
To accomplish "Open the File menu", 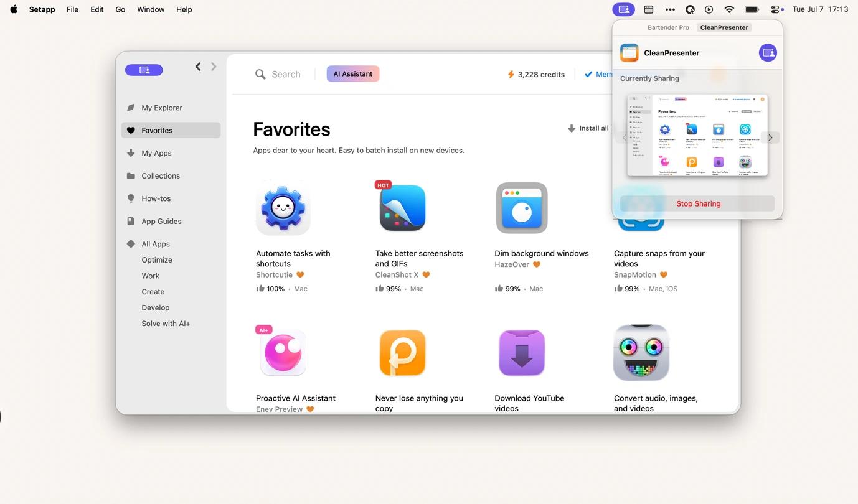I will (x=72, y=9).
